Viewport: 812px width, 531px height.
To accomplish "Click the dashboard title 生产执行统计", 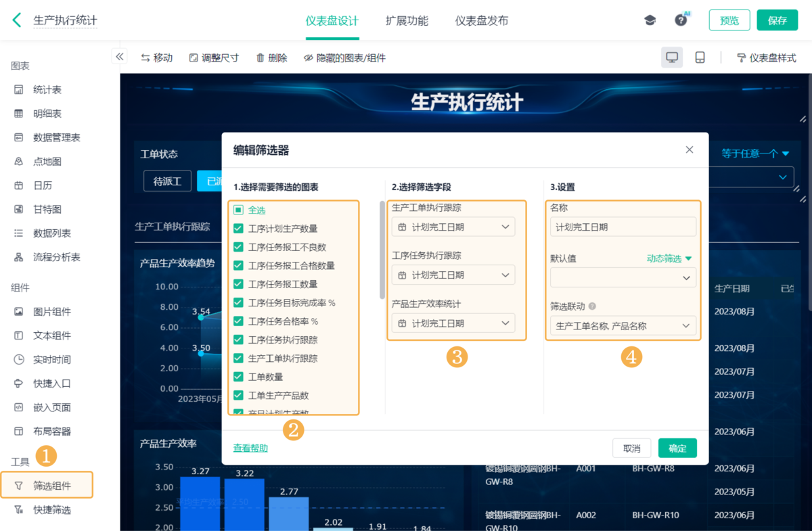I will coord(467,102).
